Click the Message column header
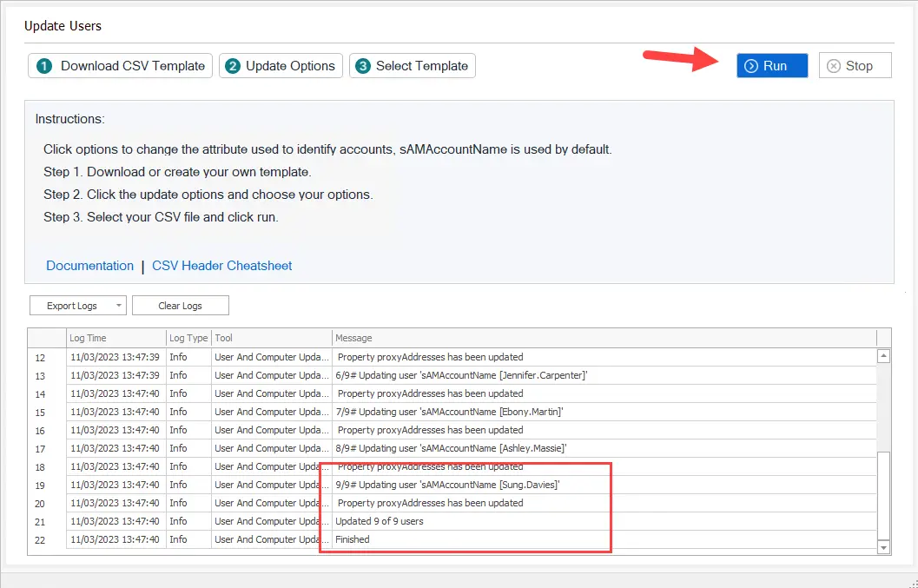The width and height of the screenshot is (918, 588). click(604, 338)
